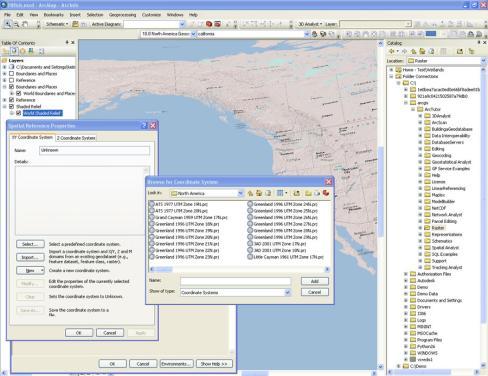488x376 pixels.
Task: Click the Go To Home Folder icon in Catalog
Action: [422, 51]
